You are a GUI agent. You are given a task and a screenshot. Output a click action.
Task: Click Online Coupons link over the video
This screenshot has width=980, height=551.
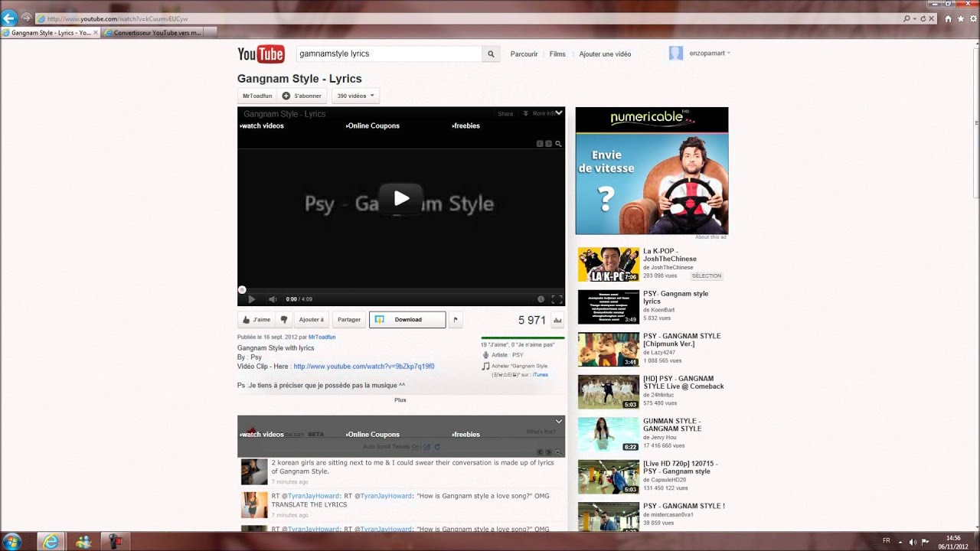[373, 126]
